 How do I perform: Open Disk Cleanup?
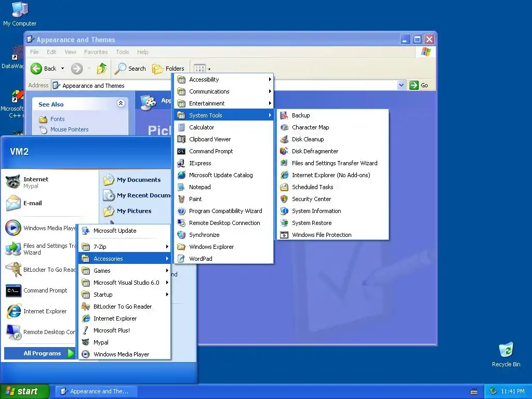coord(333,139)
